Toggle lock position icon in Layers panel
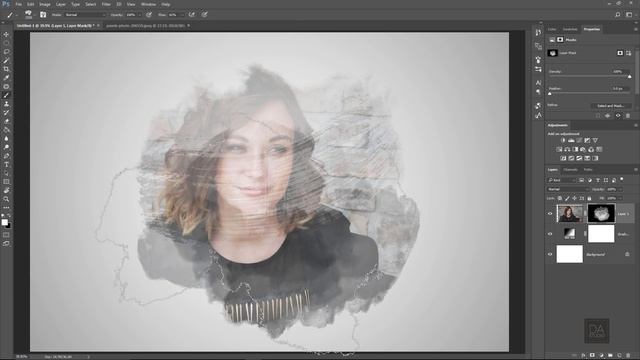Image resolution: width=640 pixels, height=360 pixels. (x=574, y=198)
